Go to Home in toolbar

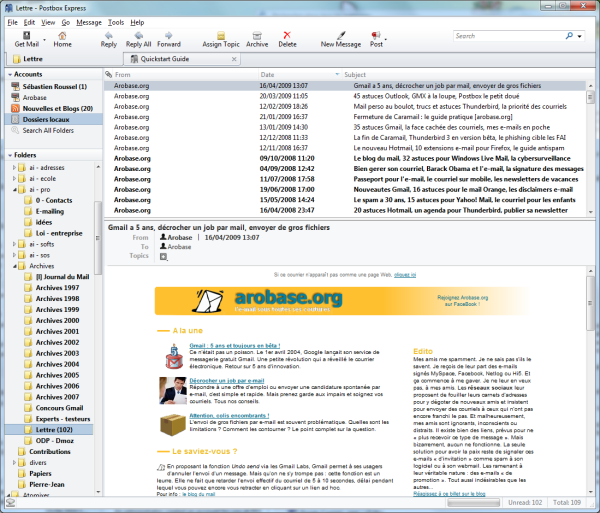point(62,39)
